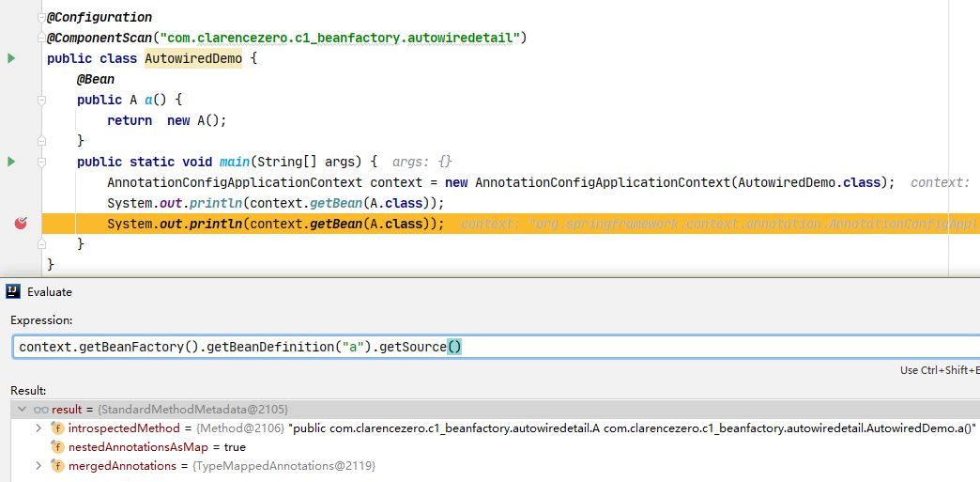Fold the a() method closing brace marker

pos(41,140)
